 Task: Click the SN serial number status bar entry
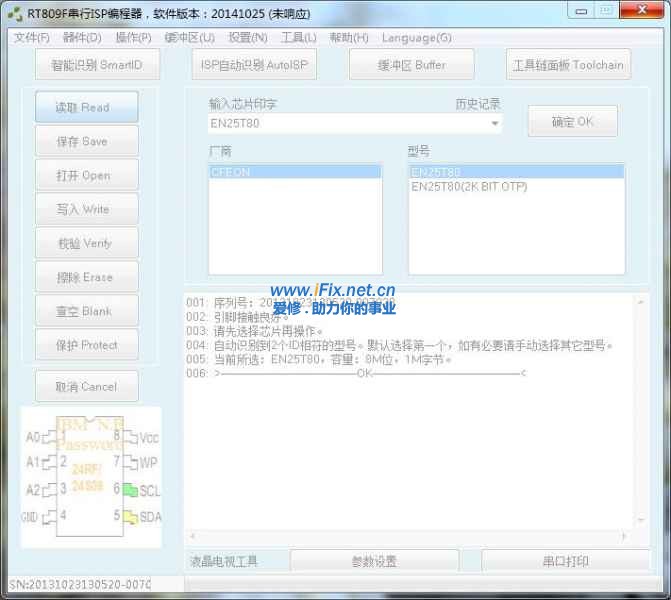(x=80, y=584)
